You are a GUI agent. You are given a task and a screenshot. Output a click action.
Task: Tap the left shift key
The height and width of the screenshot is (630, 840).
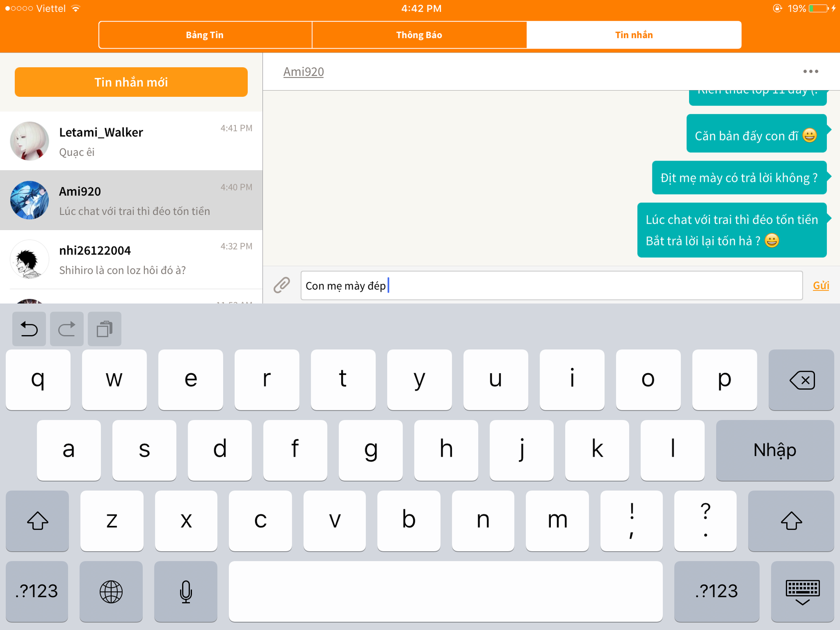(x=37, y=521)
